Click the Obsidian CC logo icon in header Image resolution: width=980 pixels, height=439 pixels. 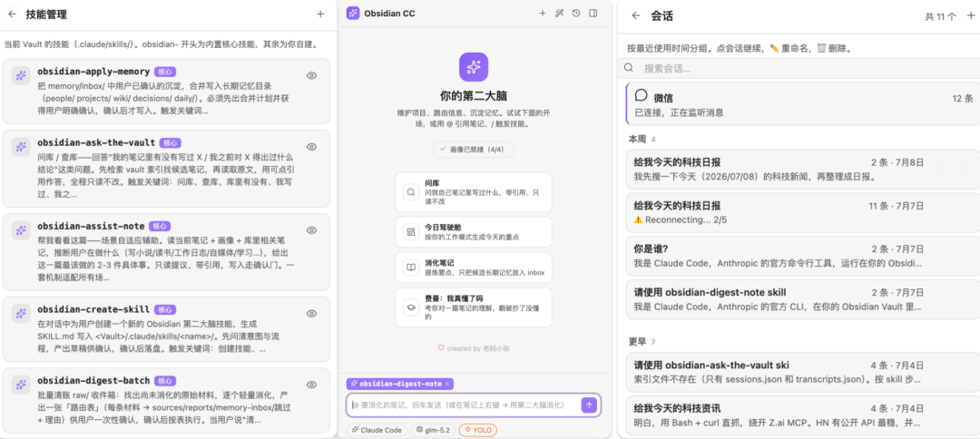tap(352, 13)
